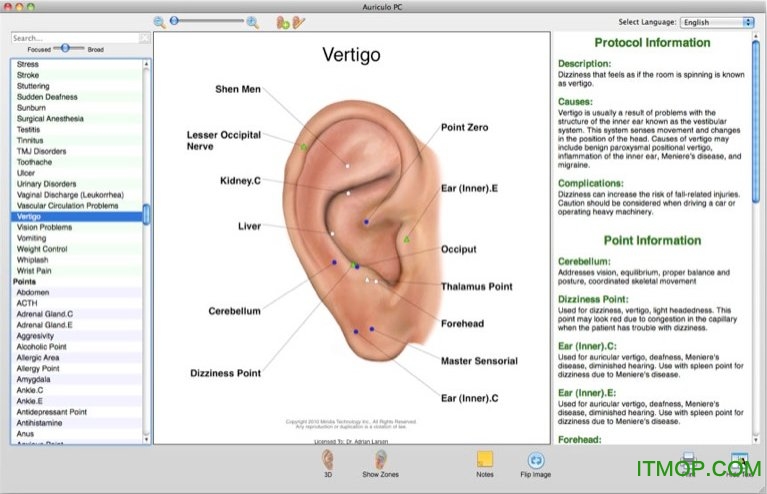
Task: Select Weight Control in the list
Action: (x=77, y=249)
